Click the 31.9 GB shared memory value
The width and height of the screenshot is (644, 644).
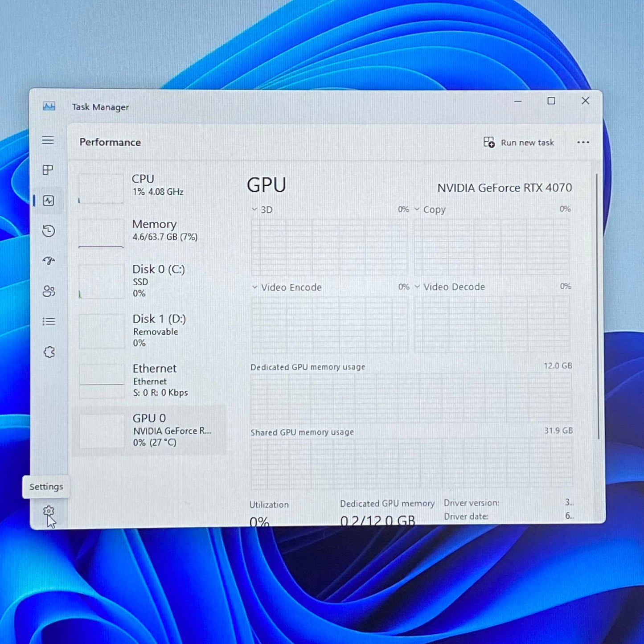click(x=558, y=431)
